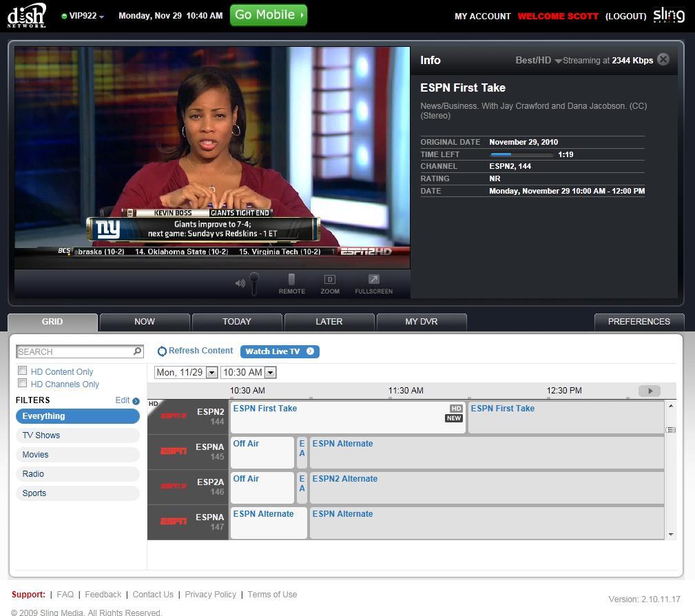Open the FAQ support link
Screen dimensions: 695x616
(x=65, y=594)
